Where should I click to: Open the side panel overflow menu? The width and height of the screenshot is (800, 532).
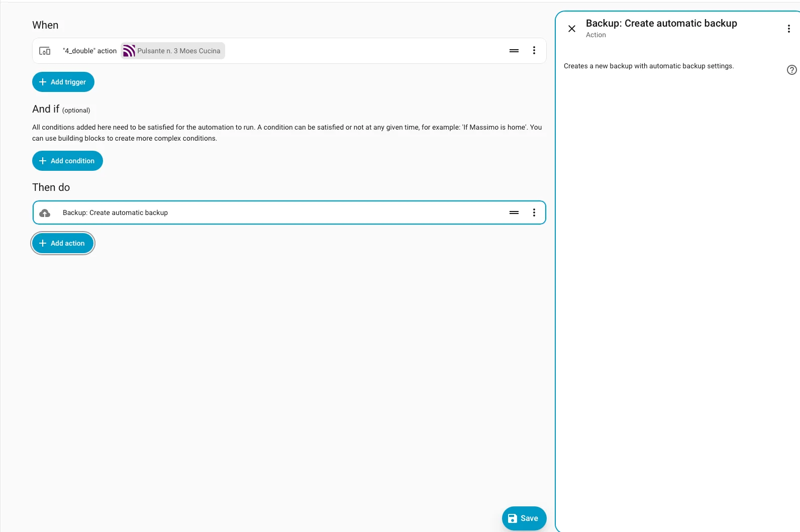click(789, 29)
